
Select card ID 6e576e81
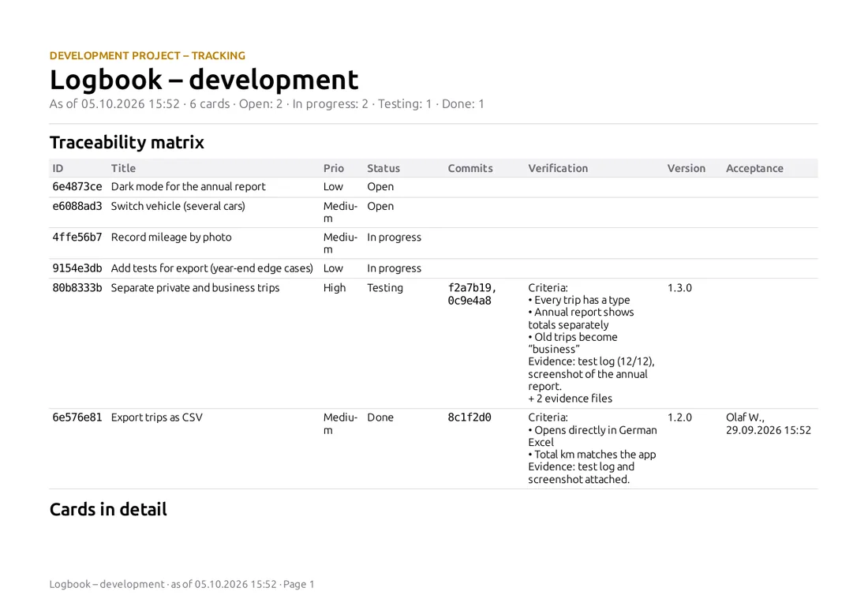pyautogui.click(x=77, y=417)
